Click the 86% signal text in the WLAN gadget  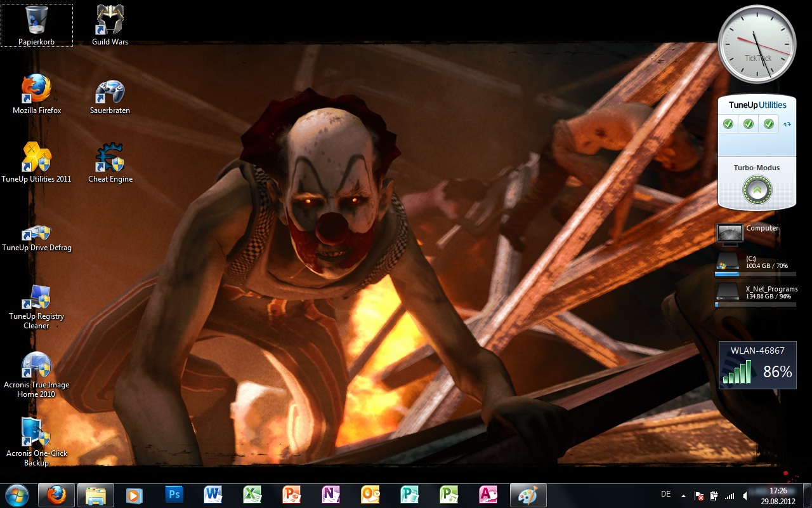click(778, 372)
